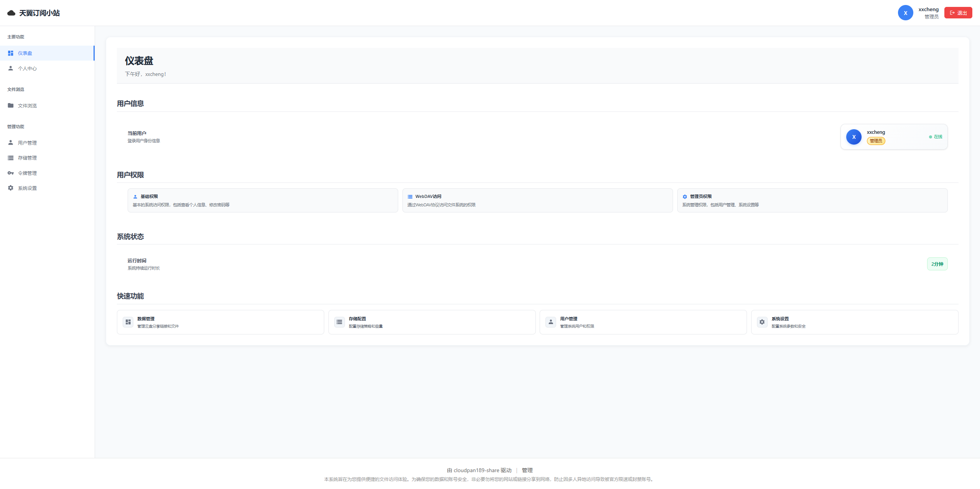980x489 pixels.
Task: Click the cloudpan189-share footer link
Action: [476, 470]
